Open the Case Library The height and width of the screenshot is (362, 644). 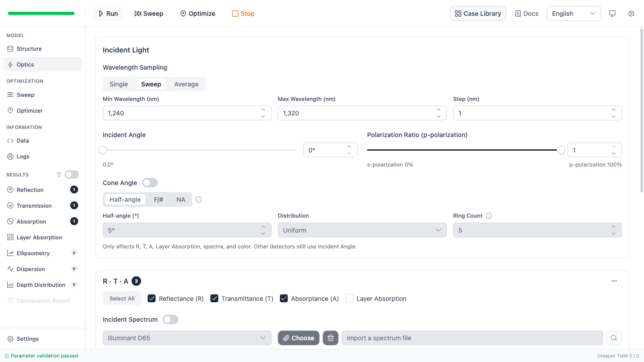(478, 14)
